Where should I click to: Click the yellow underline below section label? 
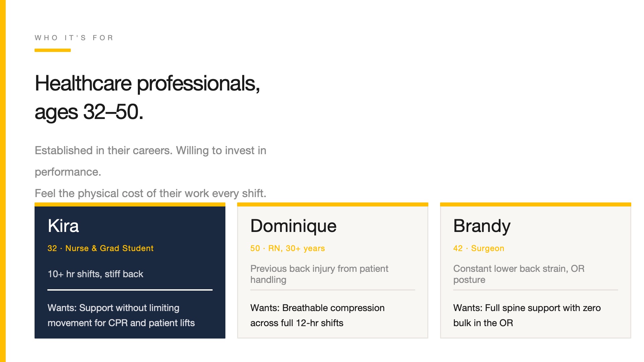coord(53,50)
